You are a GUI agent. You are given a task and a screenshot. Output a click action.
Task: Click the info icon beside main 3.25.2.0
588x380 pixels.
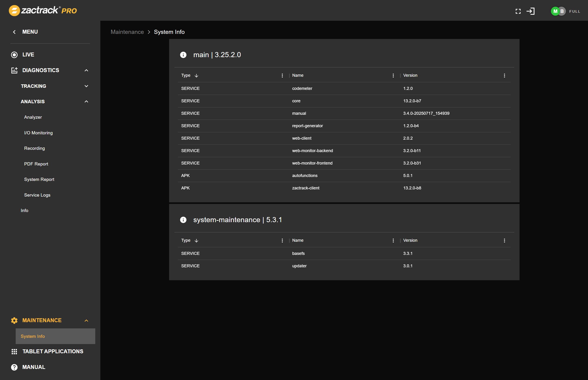(183, 55)
